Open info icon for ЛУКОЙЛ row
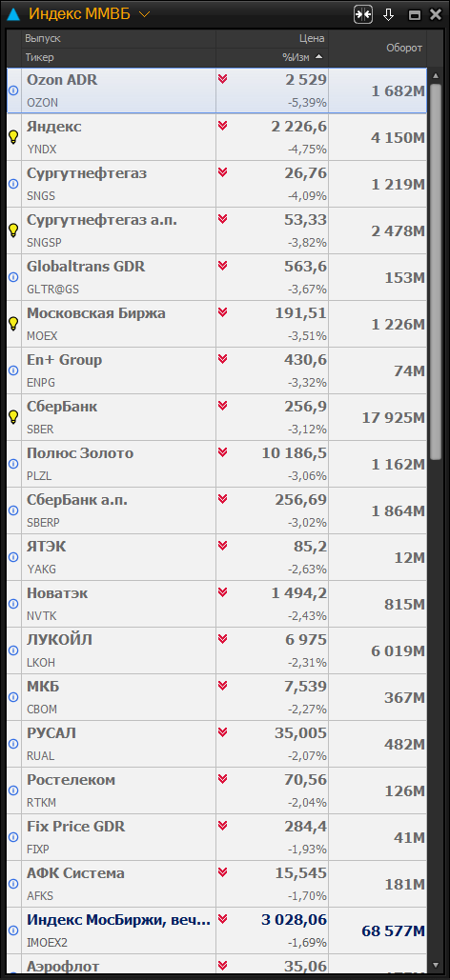Viewport: 450px width, 980px height. click(x=13, y=650)
